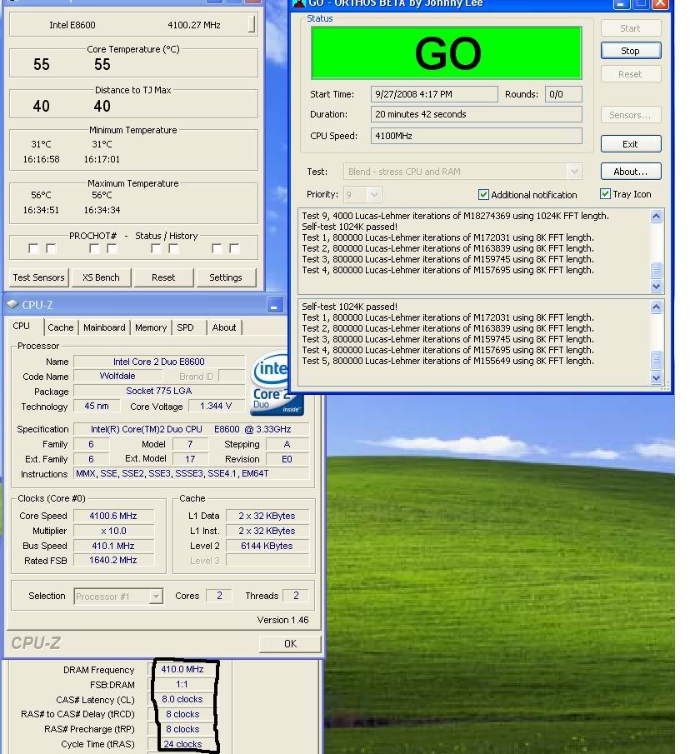Click the '4100.27 MHz' frequency readout
The height and width of the screenshot is (754, 700).
click(x=194, y=25)
